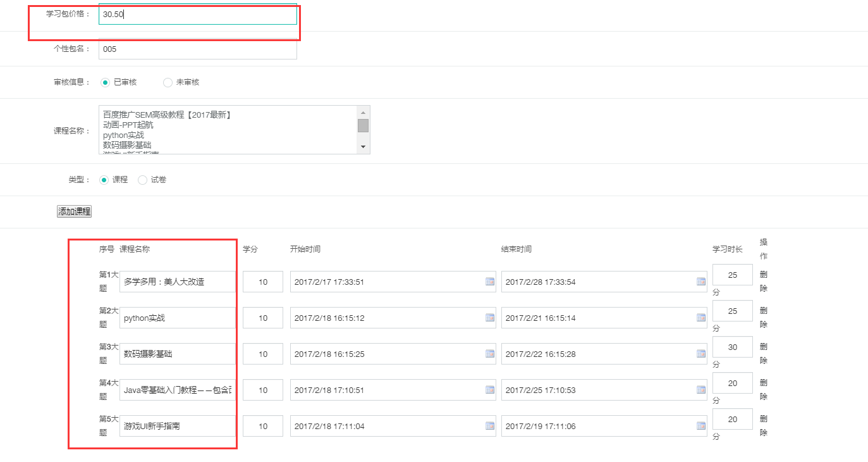Choose 试卷 as the type
The image size is (868, 462).
[143, 180]
